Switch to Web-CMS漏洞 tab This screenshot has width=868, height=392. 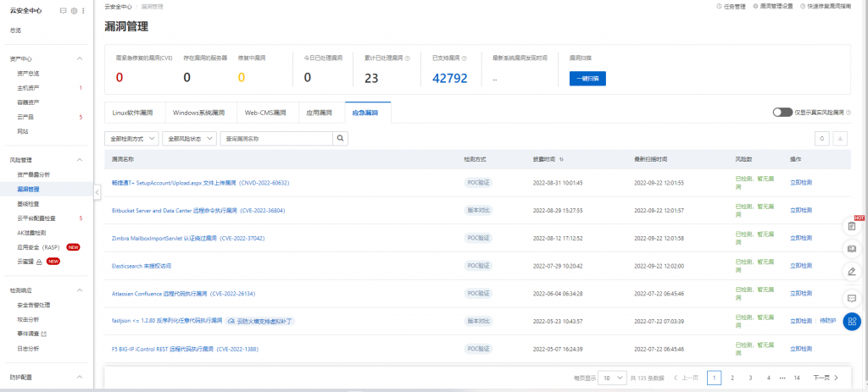(265, 113)
